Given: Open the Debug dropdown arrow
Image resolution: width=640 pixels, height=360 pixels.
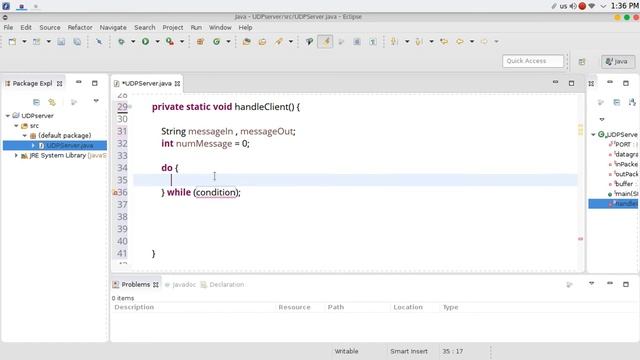Looking at the screenshot, I should coord(133,42).
